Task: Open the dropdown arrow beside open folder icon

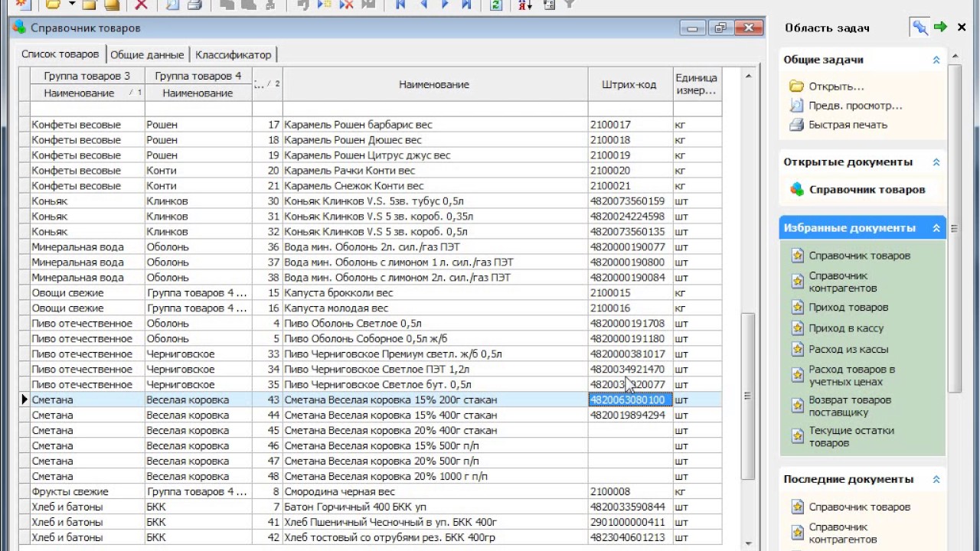Action: click(x=71, y=5)
